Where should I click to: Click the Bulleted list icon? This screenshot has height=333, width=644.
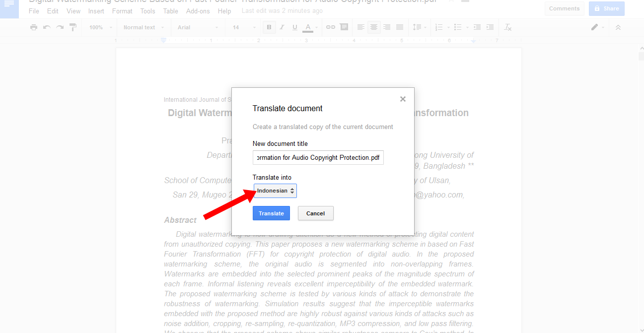(458, 27)
